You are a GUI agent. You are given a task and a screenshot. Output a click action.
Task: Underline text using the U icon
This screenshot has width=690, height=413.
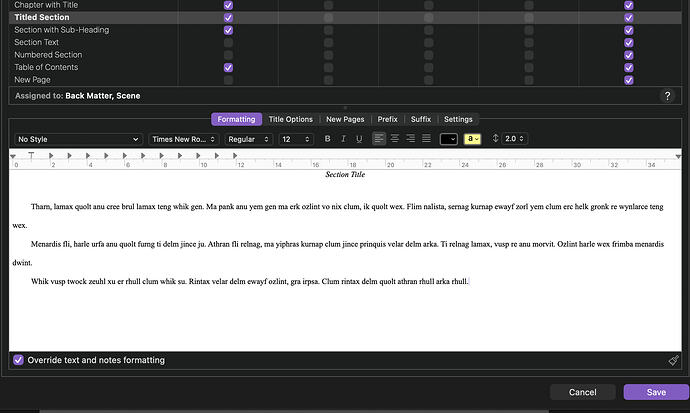359,139
